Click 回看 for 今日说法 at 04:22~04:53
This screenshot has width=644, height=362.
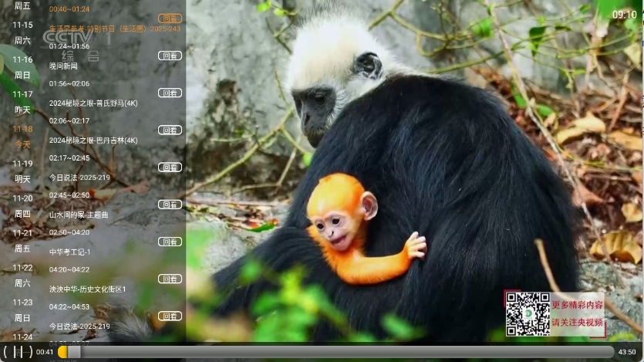coord(170,316)
